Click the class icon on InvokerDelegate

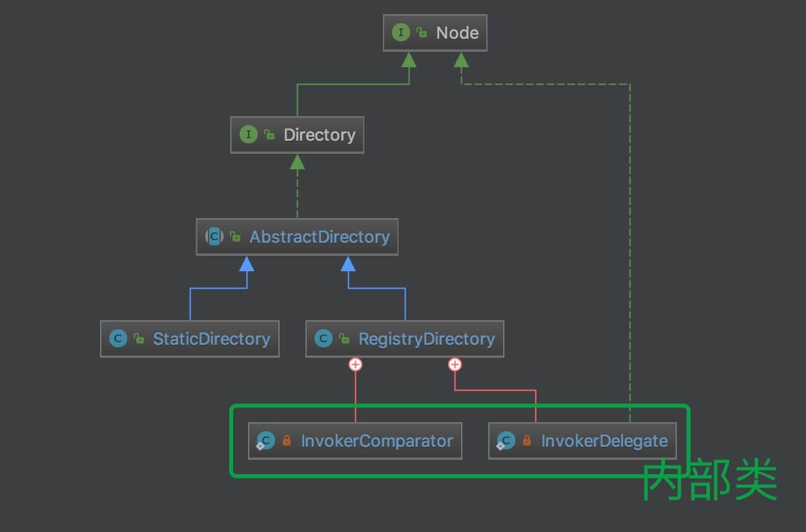[x=505, y=441]
